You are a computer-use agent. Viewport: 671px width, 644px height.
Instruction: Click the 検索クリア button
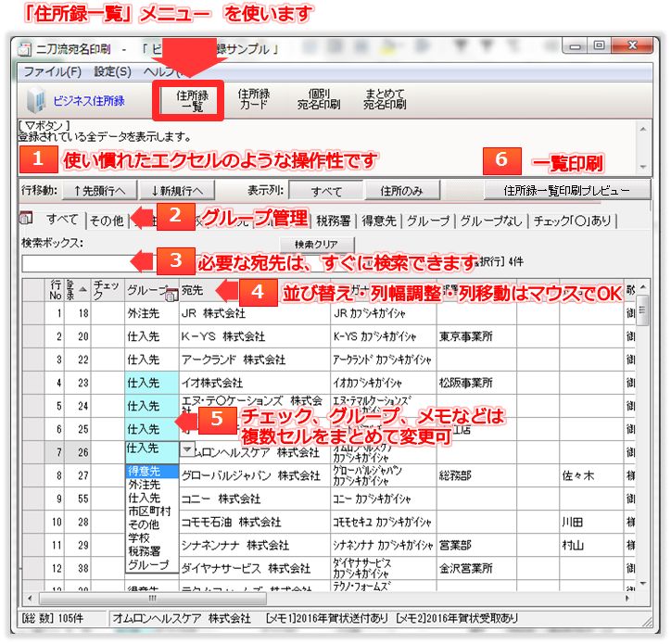pyautogui.click(x=317, y=245)
